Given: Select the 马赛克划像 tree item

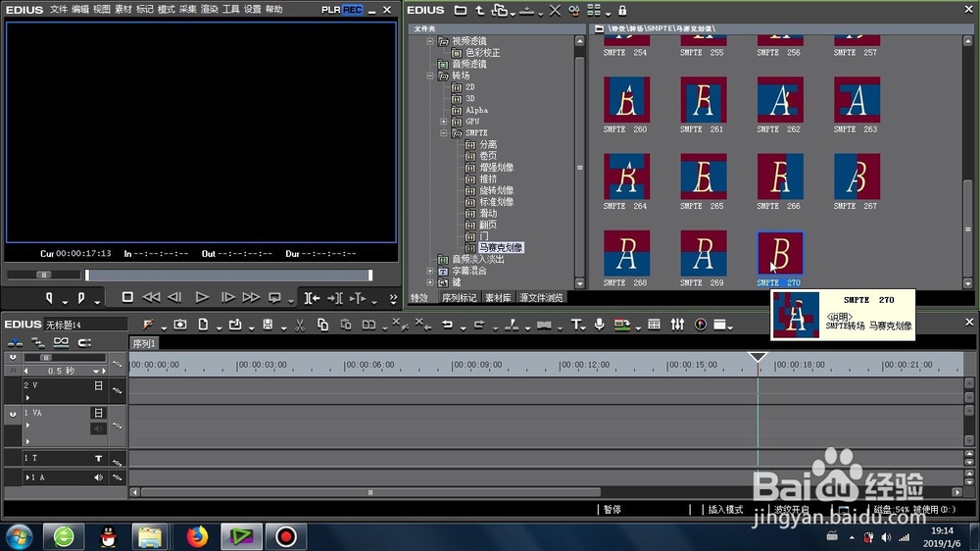Looking at the screenshot, I should (501, 248).
